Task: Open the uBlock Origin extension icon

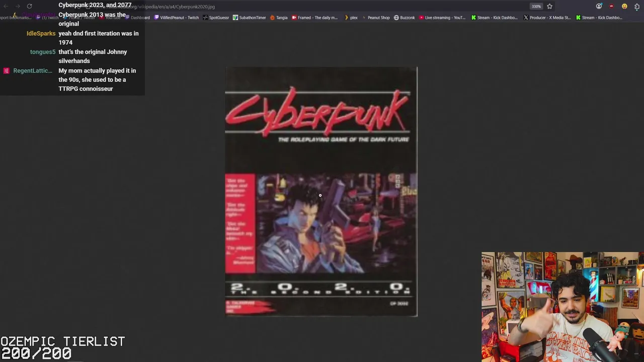Action: point(611,6)
